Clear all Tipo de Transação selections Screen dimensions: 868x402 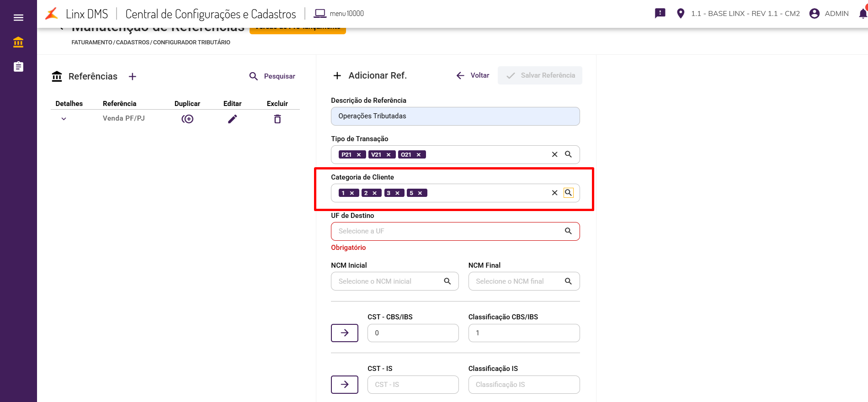point(554,154)
